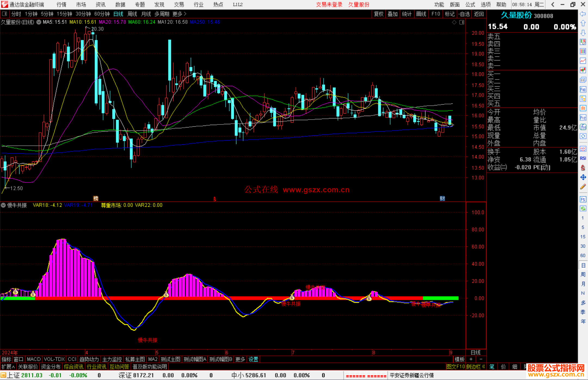Toggle the square icon left of 分时
588x380 pixels.
[x=4, y=14]
